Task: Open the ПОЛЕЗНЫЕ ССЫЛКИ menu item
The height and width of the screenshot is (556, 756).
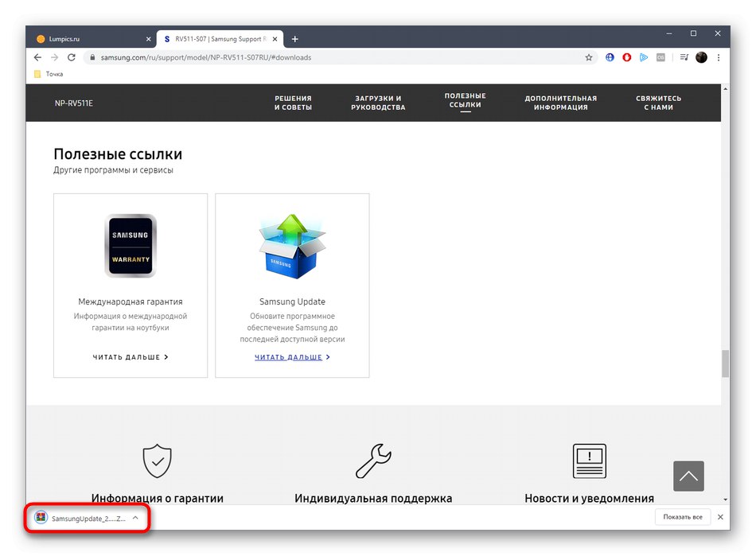Action: (465, 102)
